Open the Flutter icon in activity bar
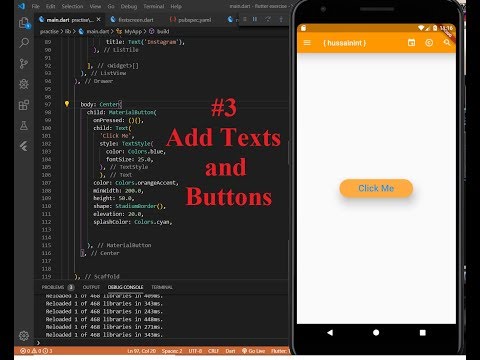 pos(24,146)
